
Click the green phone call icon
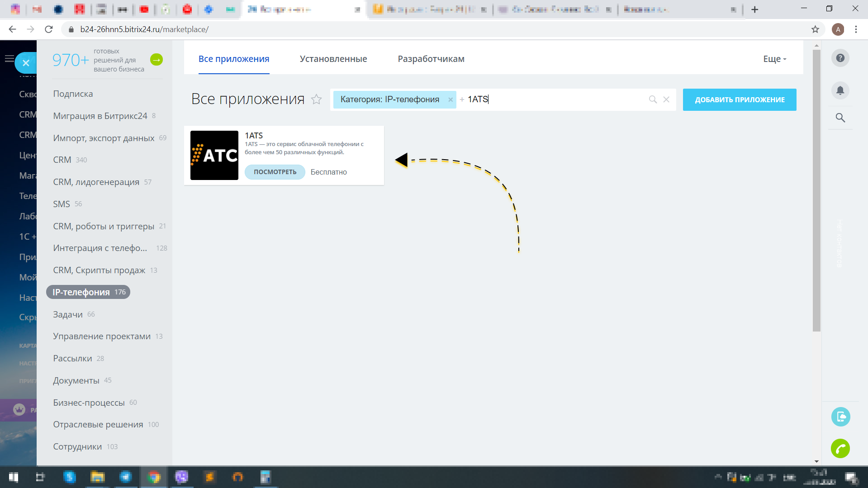(x=840, y=449)
